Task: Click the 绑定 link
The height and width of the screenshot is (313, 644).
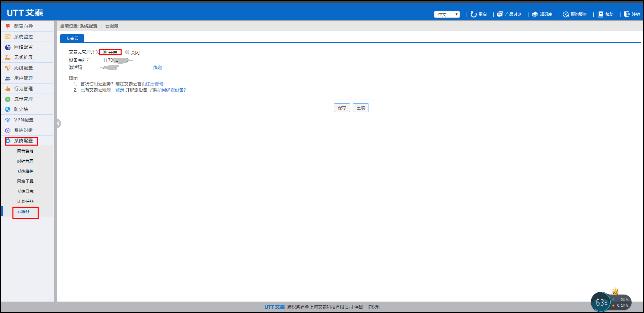Action: coord(158,67)
